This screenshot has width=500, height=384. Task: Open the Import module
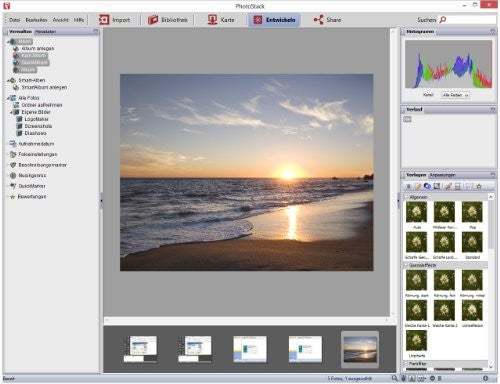114,20
